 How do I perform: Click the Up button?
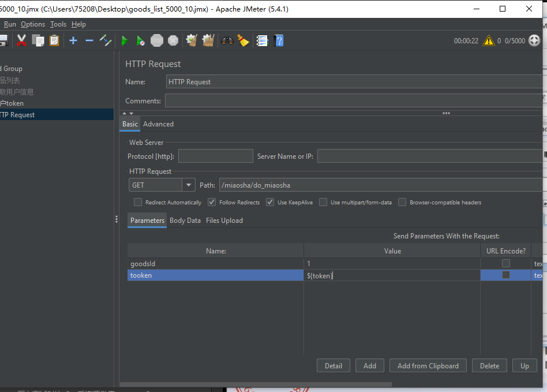[524, 365]
